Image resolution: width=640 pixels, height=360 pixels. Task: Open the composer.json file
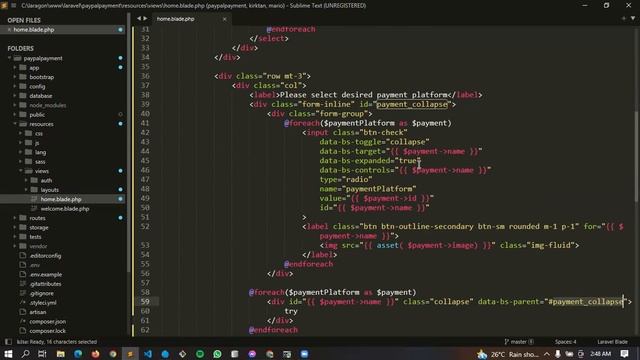[47, 322]
